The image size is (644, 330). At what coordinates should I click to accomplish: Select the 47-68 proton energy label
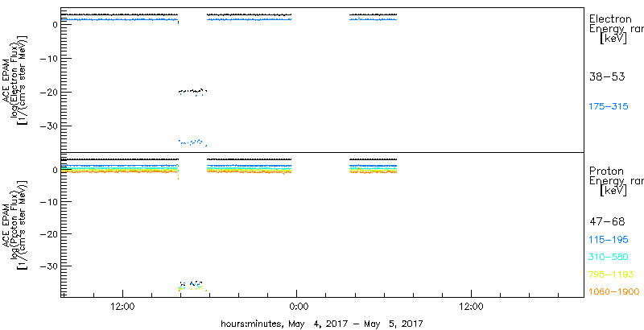(x=607, y=222)
